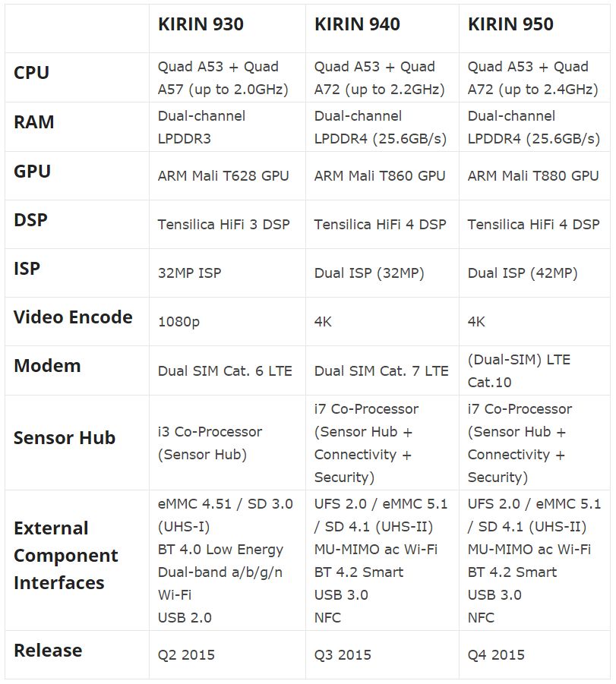The image size is (616, 684).
Task: Click the Sensor Hub row label
Action: click(x=65, y=437)
